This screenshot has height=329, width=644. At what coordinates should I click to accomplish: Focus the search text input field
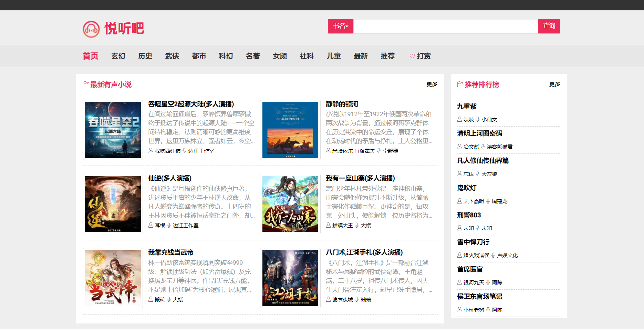445,26
